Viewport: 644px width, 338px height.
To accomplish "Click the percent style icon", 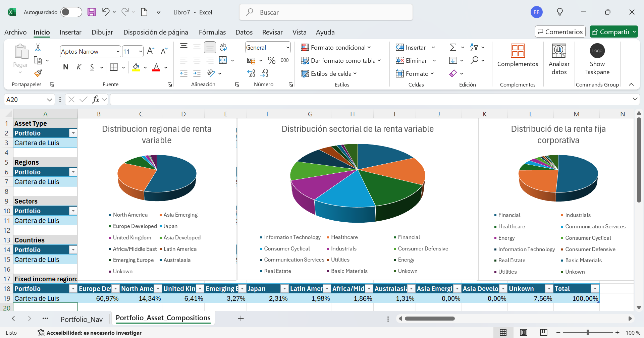I will tap(271, 60).
